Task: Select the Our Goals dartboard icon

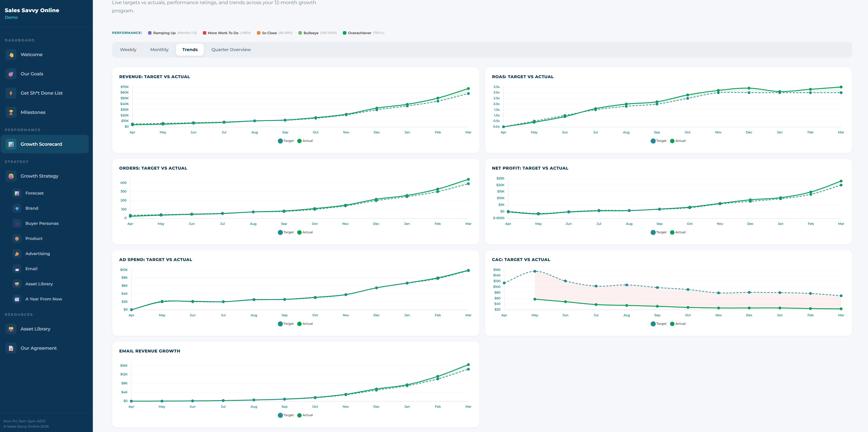Action: click(x=11, y=74)
